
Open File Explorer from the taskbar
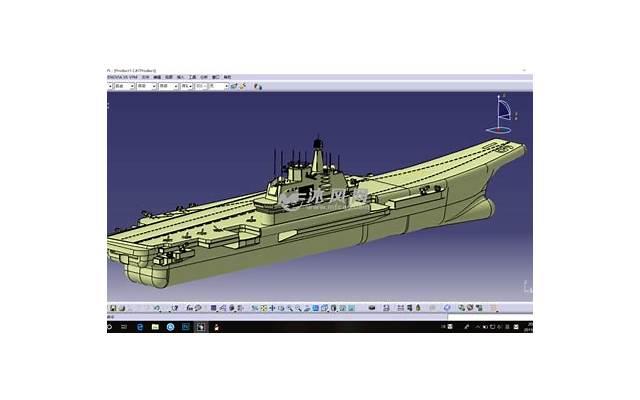click(155, 327)
